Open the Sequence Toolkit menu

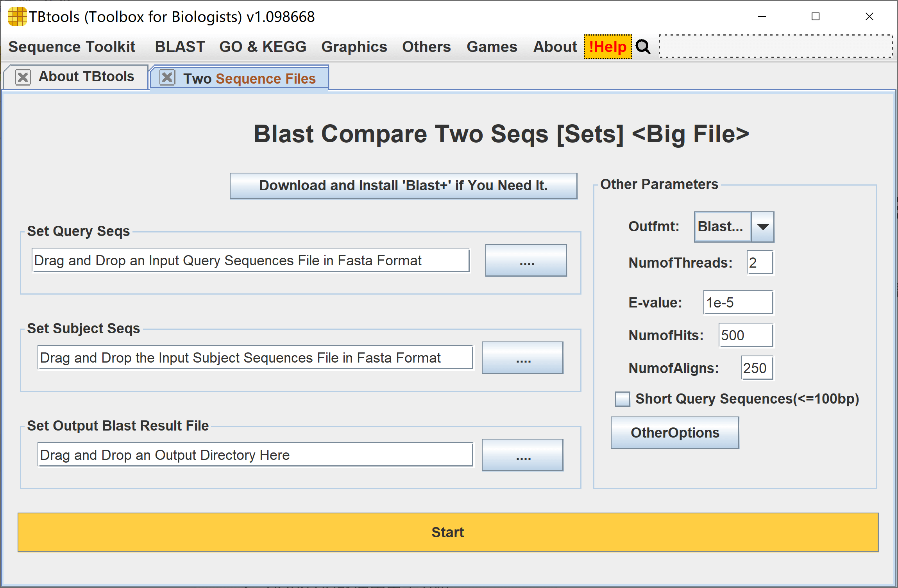(72, 47)
